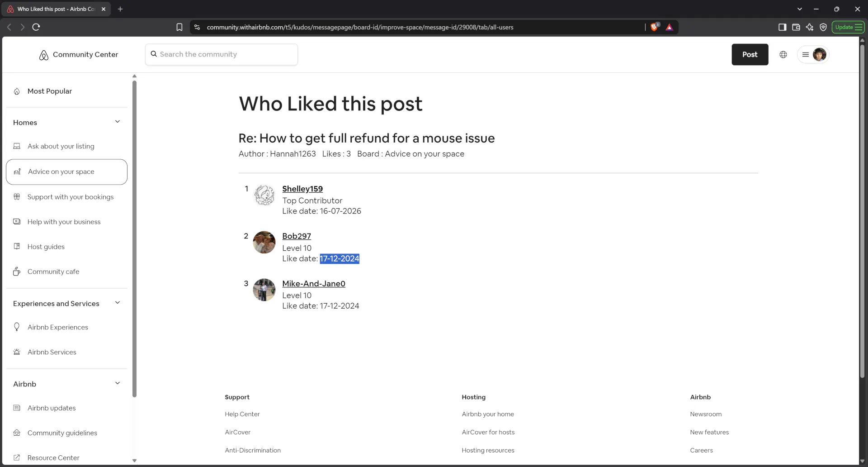
Task: Click Bob297's avatar photo
Action: tap(264, 243)
